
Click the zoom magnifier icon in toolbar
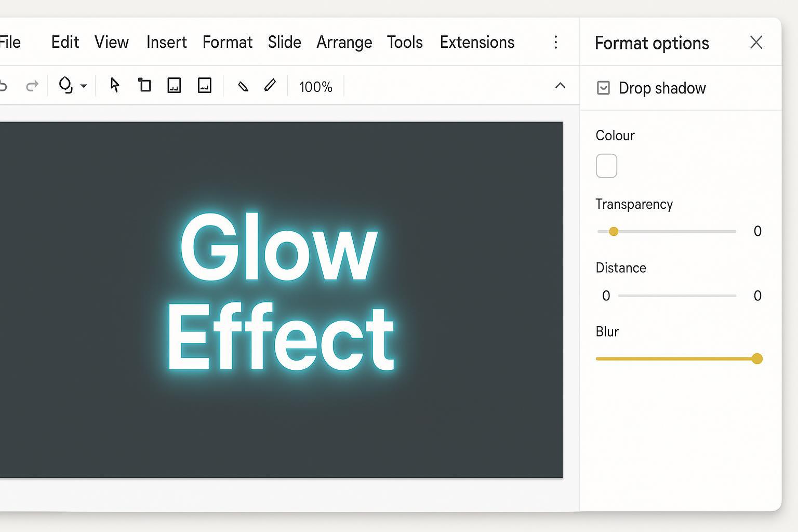tap(65, 85)
